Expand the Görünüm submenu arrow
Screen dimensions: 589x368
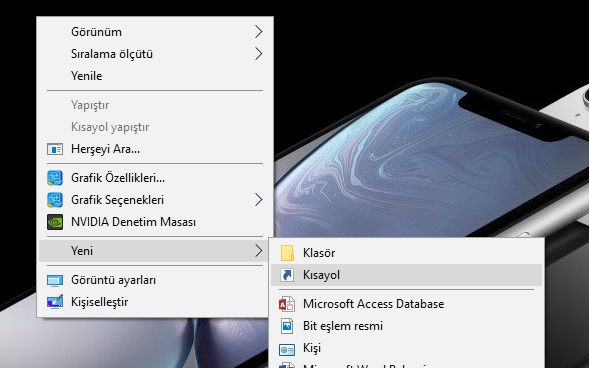(258, 32)
